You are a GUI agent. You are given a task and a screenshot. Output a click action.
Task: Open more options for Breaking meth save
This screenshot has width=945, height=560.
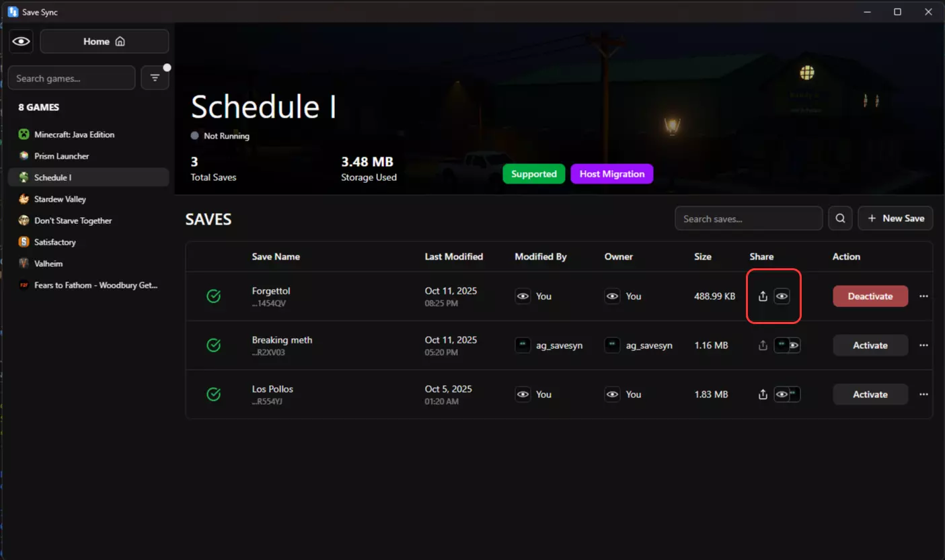click(923, 346)
